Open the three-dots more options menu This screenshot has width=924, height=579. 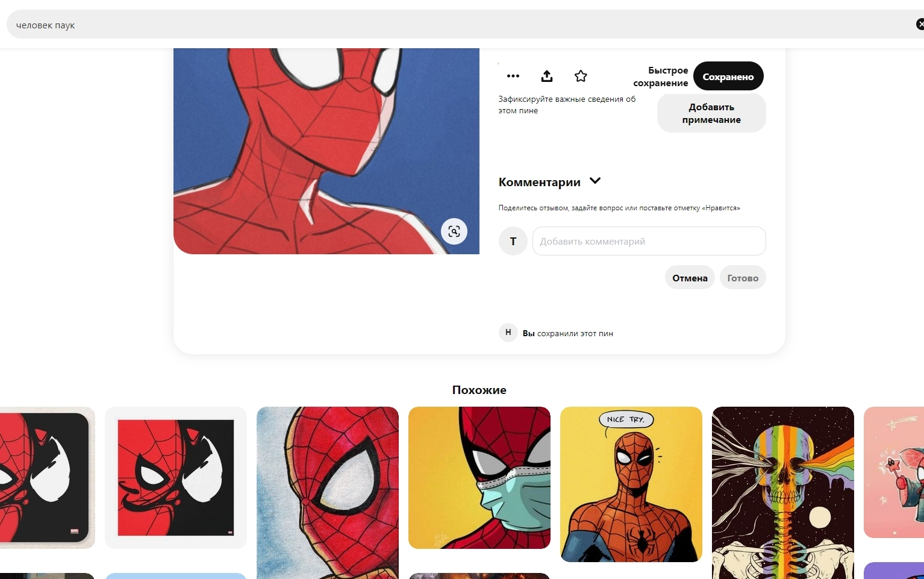coord(513,76)
